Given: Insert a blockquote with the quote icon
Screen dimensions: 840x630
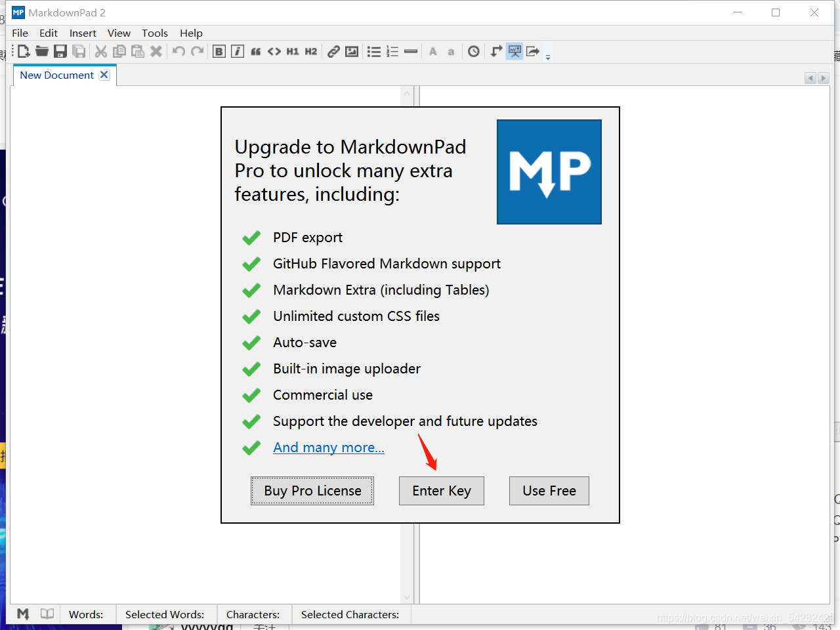Looking at the screenshot, I should (x=256, y=51).
